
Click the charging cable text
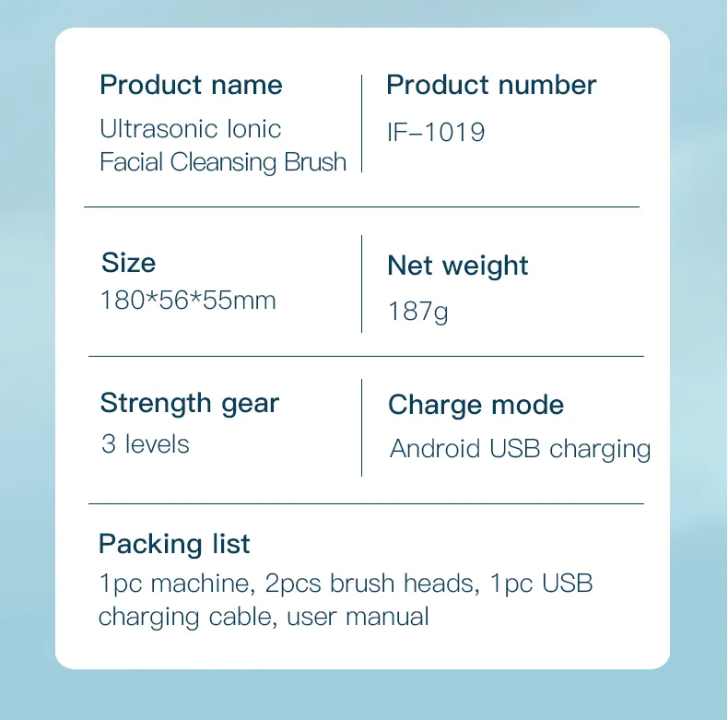click(184, 616)
